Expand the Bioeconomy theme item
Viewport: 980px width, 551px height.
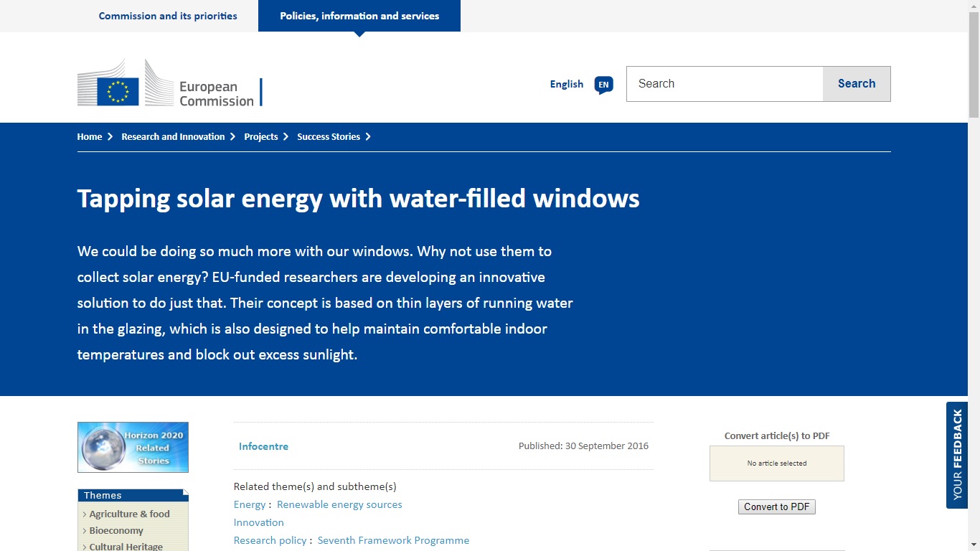116,531
